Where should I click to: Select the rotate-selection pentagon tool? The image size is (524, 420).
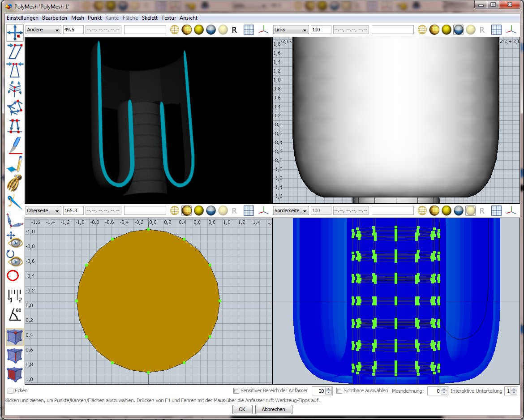click(x=15, y=107)
